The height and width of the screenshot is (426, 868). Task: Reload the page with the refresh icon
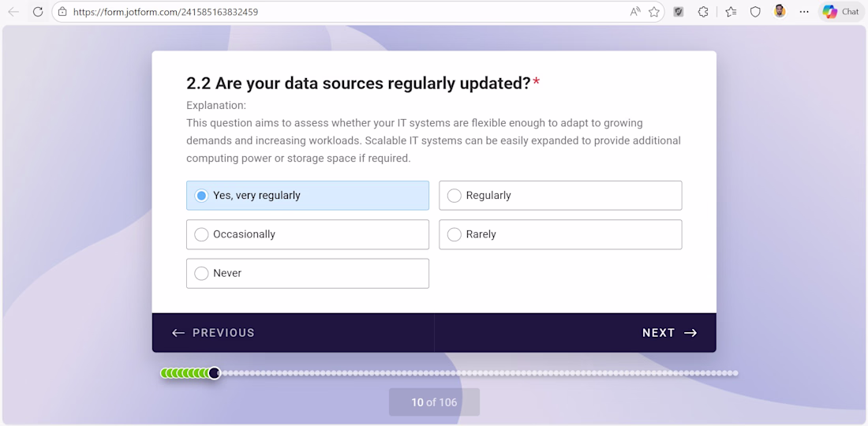click(x=37, y=12)
